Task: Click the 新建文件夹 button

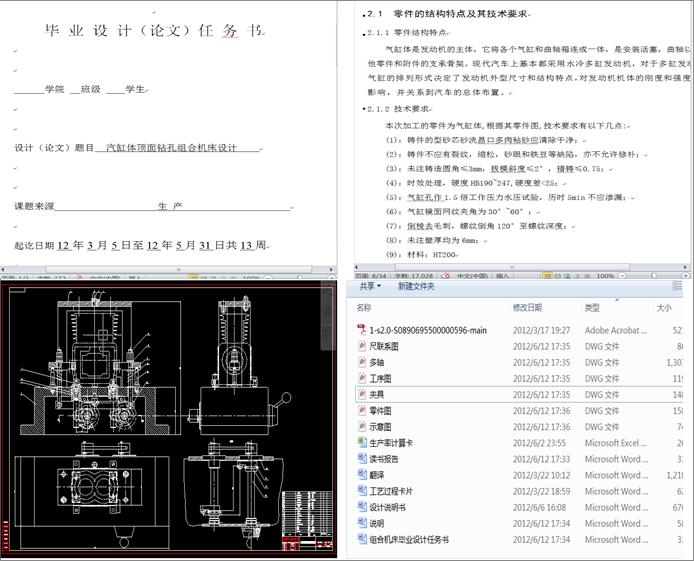Action: coord(416,286)
